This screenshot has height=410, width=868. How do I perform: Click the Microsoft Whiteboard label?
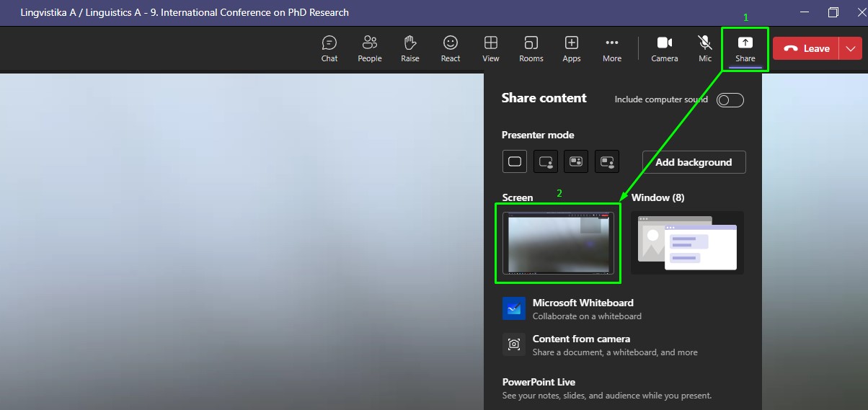pos(583,303)
